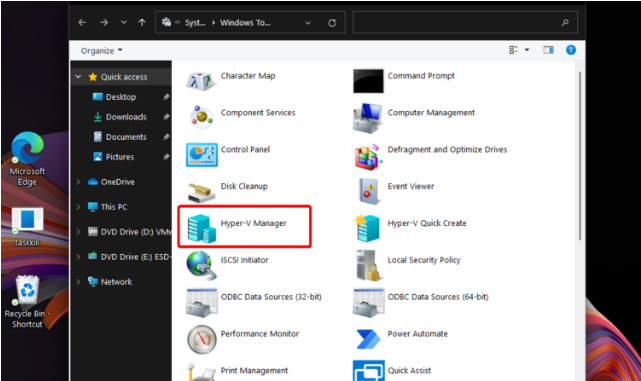Open the view options dropdown arrow
Viewport: 641px width, 381px height.
(527, 50)
